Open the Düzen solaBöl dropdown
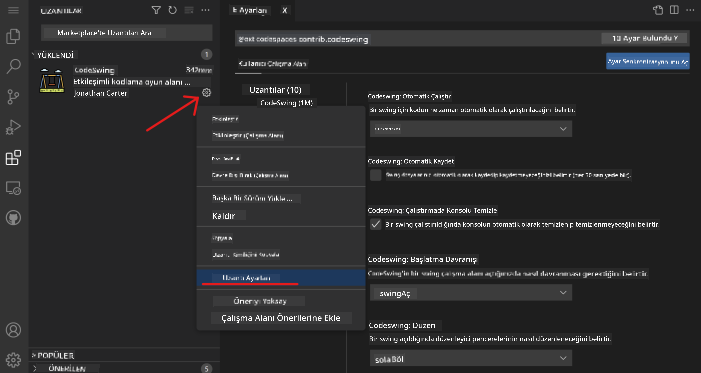The width and height of the screenshot is (701, 373). 471,358
